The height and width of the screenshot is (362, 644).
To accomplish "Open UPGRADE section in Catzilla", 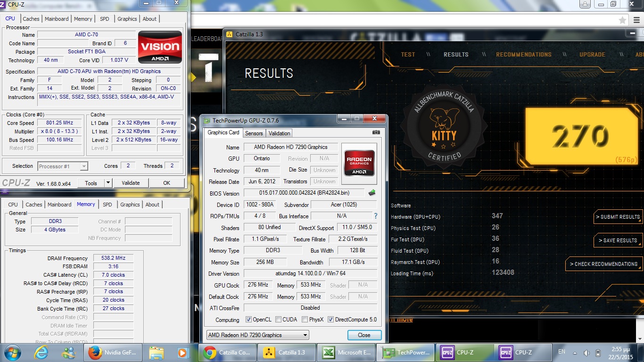I will pyautogui.click(x=592, y=54).
